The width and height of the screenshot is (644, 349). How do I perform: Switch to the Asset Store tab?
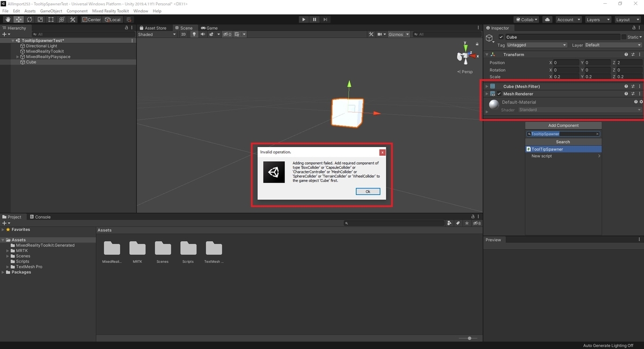(x=152, y=28)
